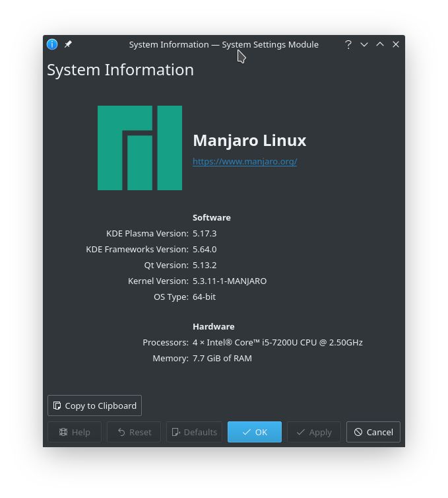The height and width of the screenshot is (498, 448).
Task: Click the Processors value Intel Core i5-7200U
Action: click(277, 342)
